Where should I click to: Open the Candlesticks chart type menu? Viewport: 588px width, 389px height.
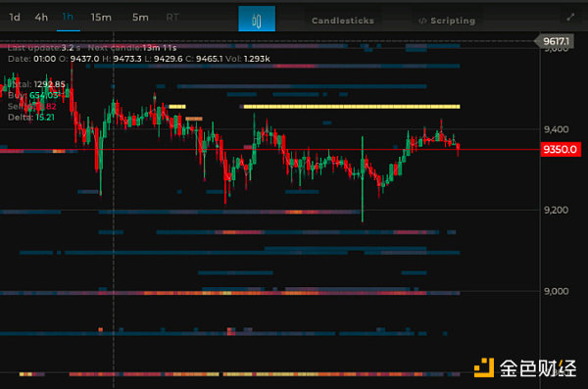point(343,21)
